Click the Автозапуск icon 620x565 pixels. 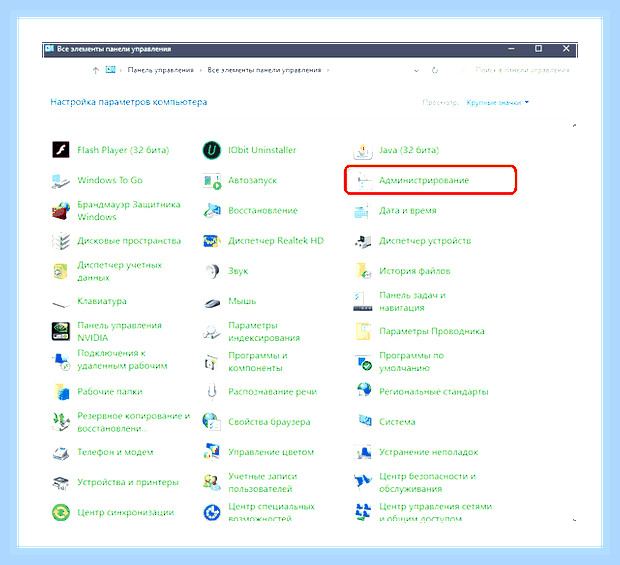click(x=212, y=181)
